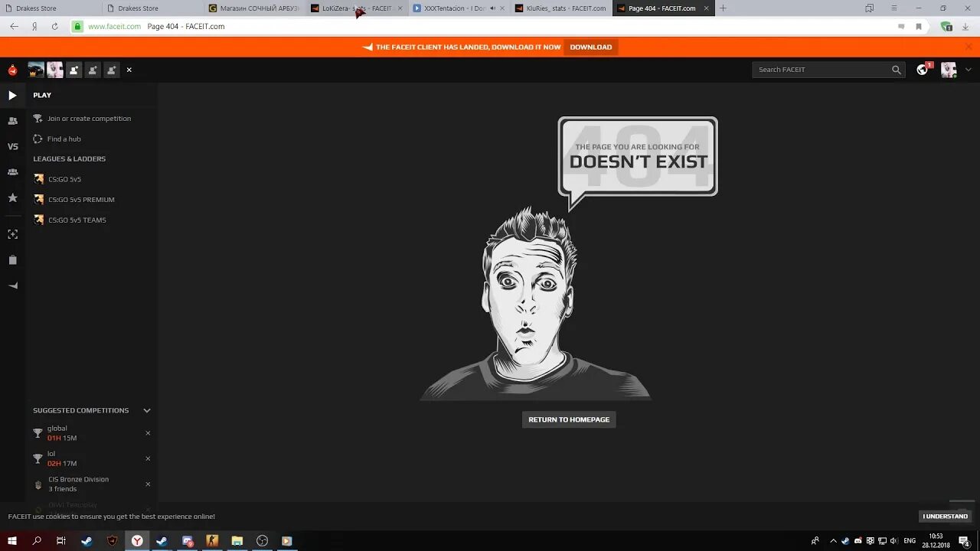Click the crosshair plus sidebar icon
Image resolution: width=980 pixels, height=551 pixels.
pos(12,234)
